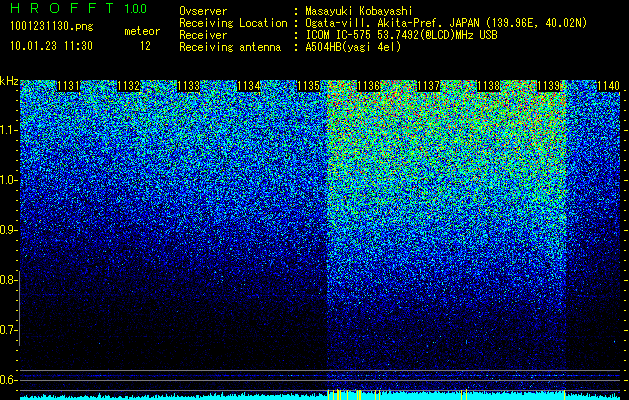Click the 0.7 kHz axis label
Image resolution: width=629 pixels, height=400 pixels.
click(7, 330)
